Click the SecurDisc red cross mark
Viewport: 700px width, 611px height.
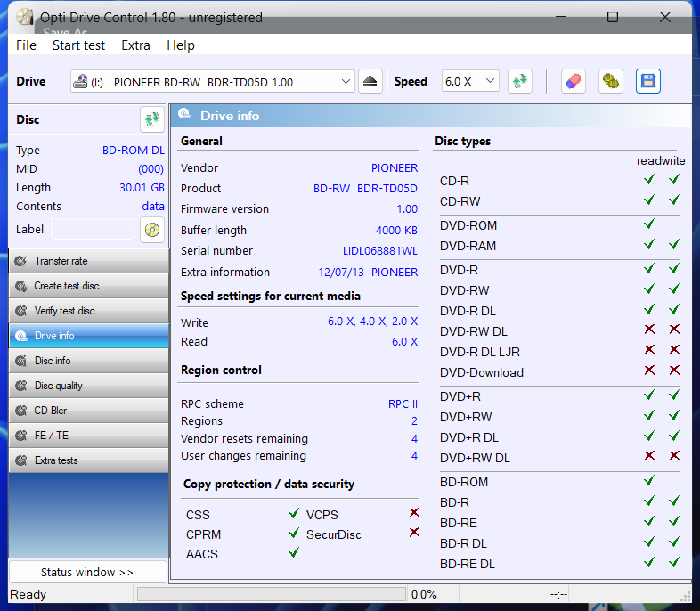(414, 533)
